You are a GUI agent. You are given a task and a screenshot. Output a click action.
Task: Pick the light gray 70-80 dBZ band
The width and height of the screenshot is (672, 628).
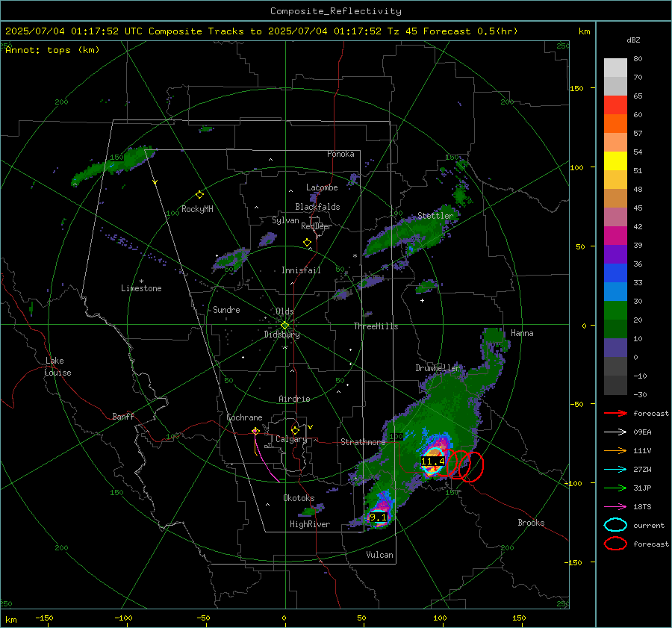pos(615,68)
